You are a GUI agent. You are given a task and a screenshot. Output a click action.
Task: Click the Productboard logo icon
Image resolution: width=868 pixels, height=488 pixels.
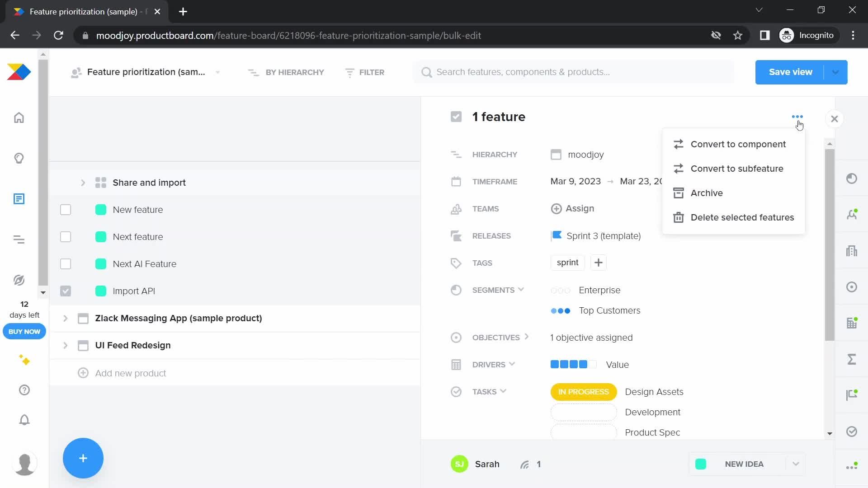tap(19, 72)
